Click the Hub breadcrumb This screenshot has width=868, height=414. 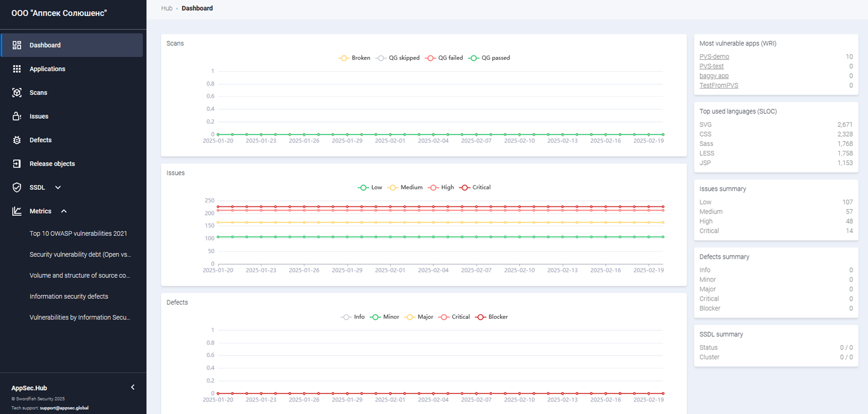point(167,8)
